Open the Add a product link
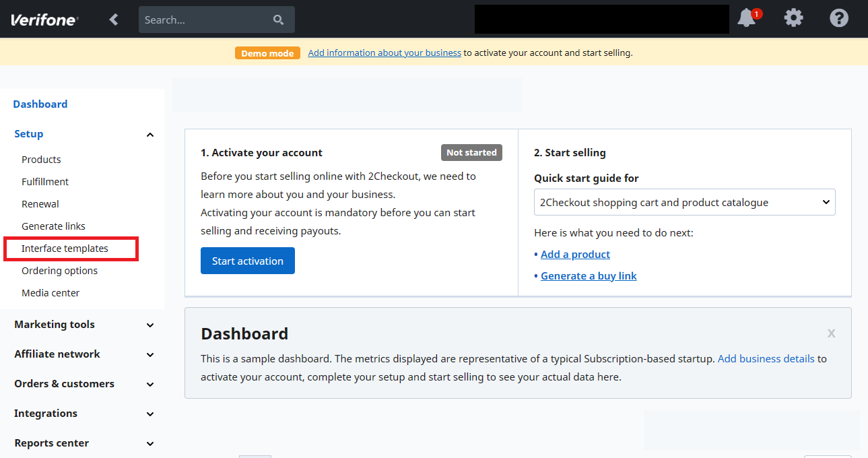The width and height of the screenshot is (868, 458). click(574, 254)
